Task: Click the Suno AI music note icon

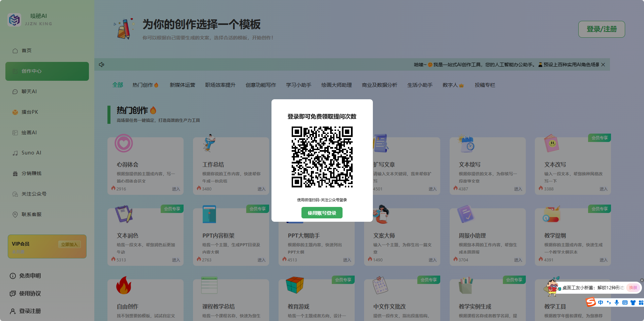Action: (15, 153)
